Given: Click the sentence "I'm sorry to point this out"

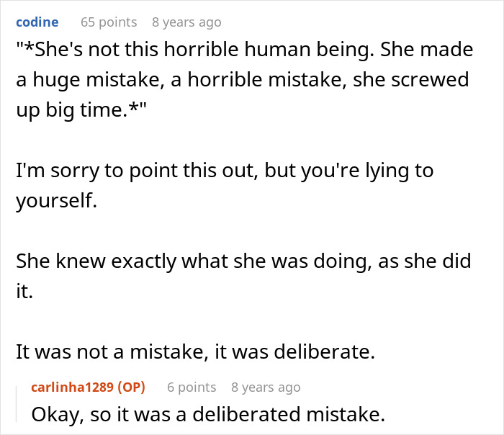Looking at the screenshot, I should (x=225, y=171).
